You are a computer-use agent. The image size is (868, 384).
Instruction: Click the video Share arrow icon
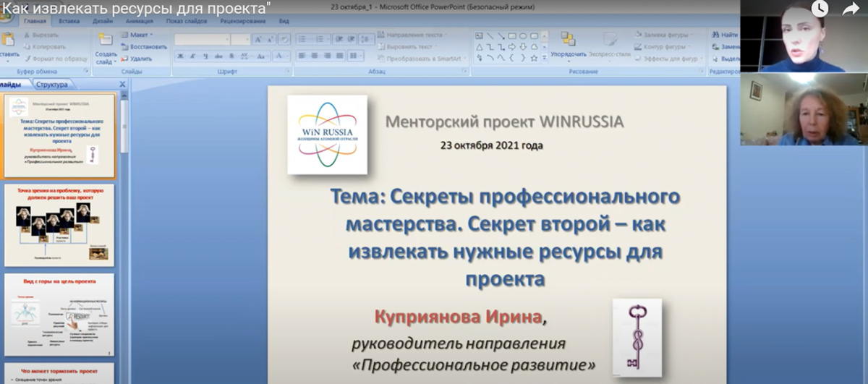click(x=850, y=9)
